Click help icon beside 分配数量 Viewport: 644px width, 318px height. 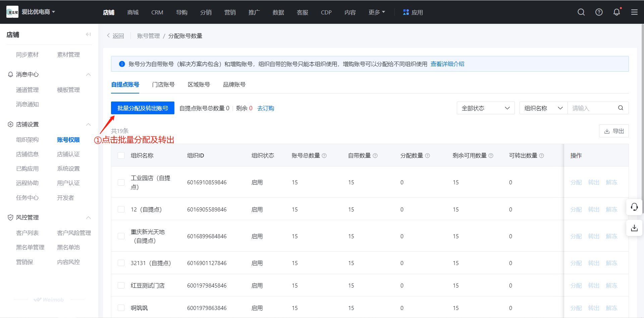click(x=427, y=155)
